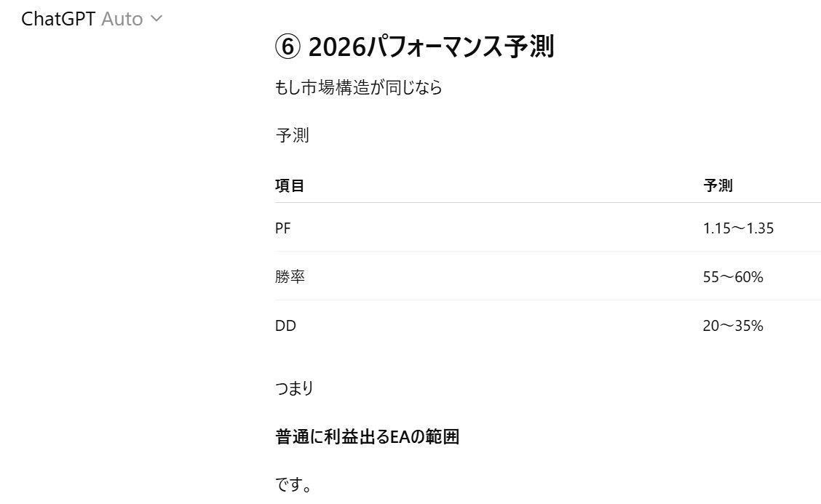Click the circled number 6 symbol
The width and height of the screenshot is (821, 504).
point(287,47)
